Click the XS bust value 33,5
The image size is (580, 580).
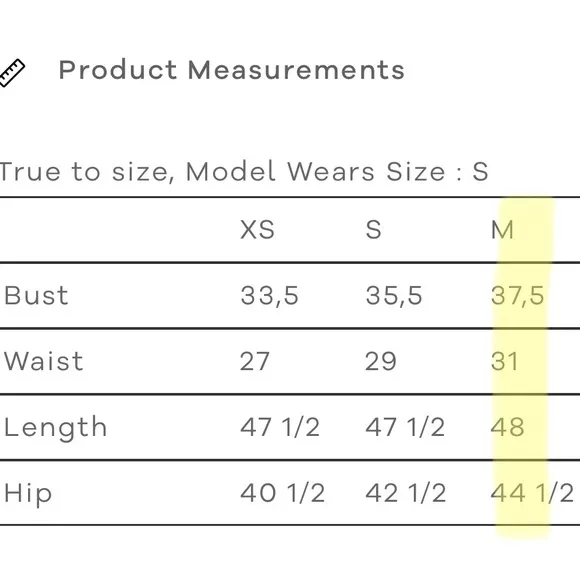[x=269, y=296]
